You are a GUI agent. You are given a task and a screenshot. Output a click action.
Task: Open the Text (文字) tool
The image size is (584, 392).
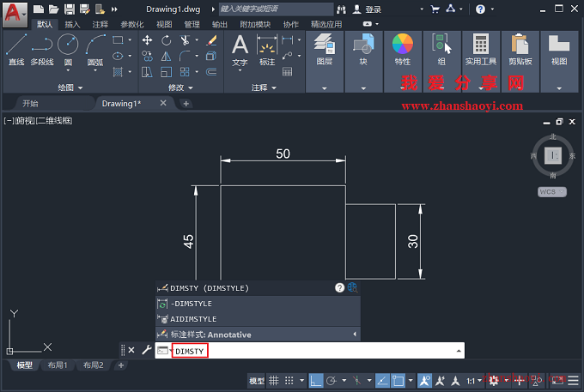[240, 51]
